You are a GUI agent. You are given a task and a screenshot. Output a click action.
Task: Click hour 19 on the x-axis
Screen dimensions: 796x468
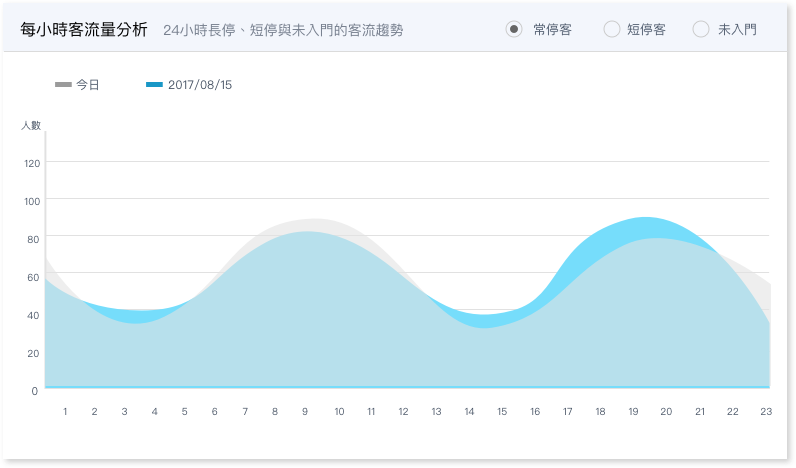coord(633,412)
